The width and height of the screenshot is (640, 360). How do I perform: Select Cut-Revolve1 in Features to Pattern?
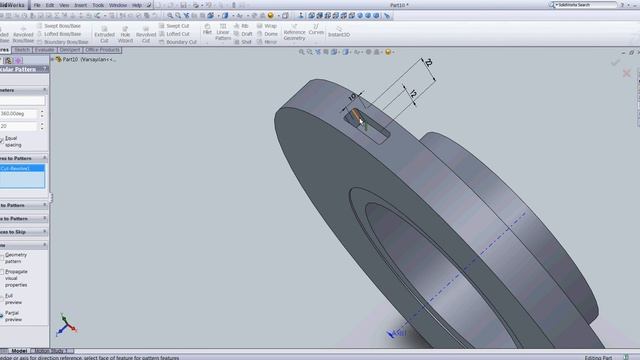click(22, 168)
